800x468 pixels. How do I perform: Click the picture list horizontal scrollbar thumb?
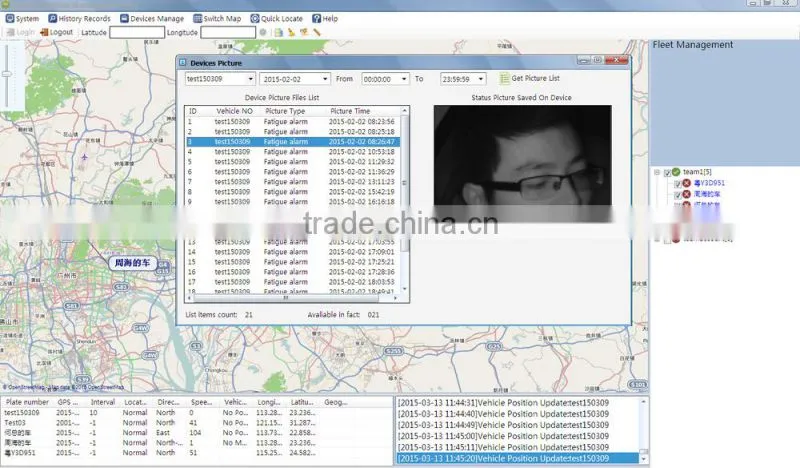286,298
